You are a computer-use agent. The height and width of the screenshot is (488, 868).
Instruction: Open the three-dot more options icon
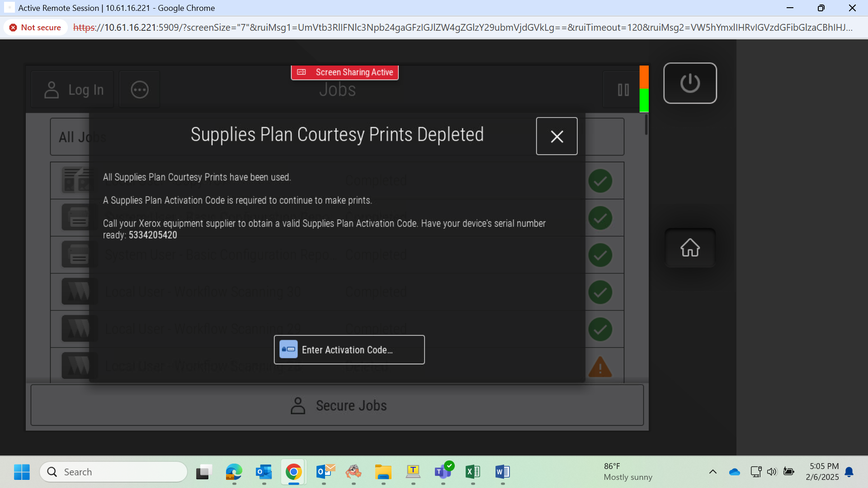click(x=140, y=89)
